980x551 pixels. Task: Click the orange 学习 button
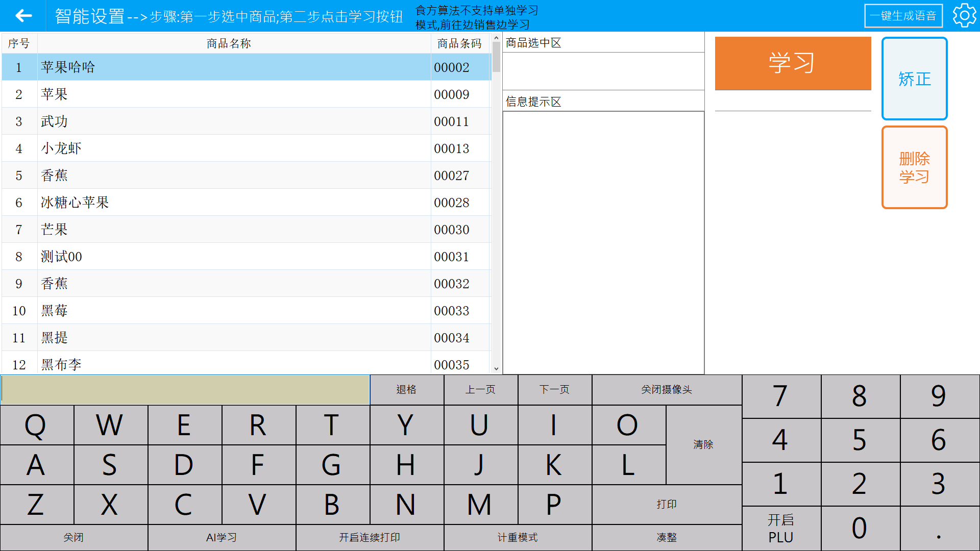tap(792, 63)
